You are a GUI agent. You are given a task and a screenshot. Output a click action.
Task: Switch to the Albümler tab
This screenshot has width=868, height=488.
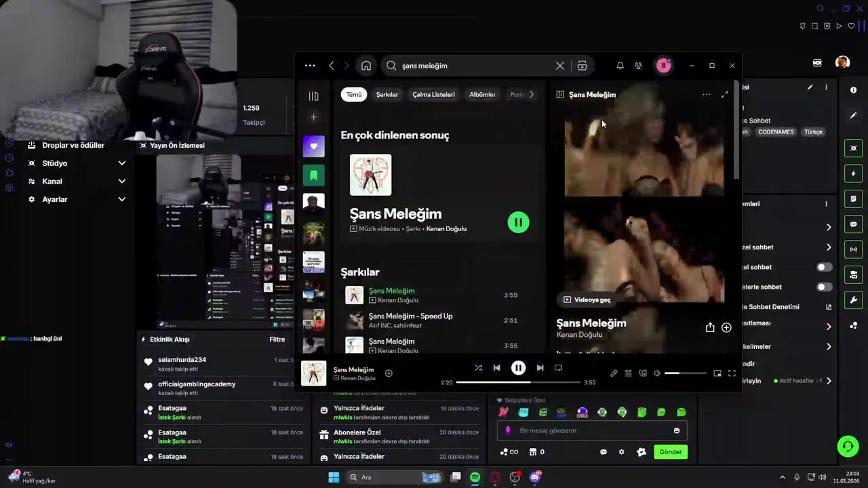(482, 95)
